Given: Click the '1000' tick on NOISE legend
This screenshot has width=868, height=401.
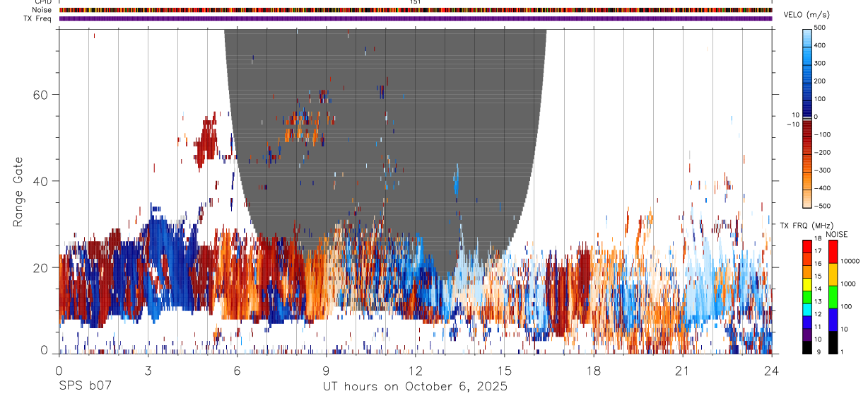Looking at the screenshot, I should pos(848,284).
